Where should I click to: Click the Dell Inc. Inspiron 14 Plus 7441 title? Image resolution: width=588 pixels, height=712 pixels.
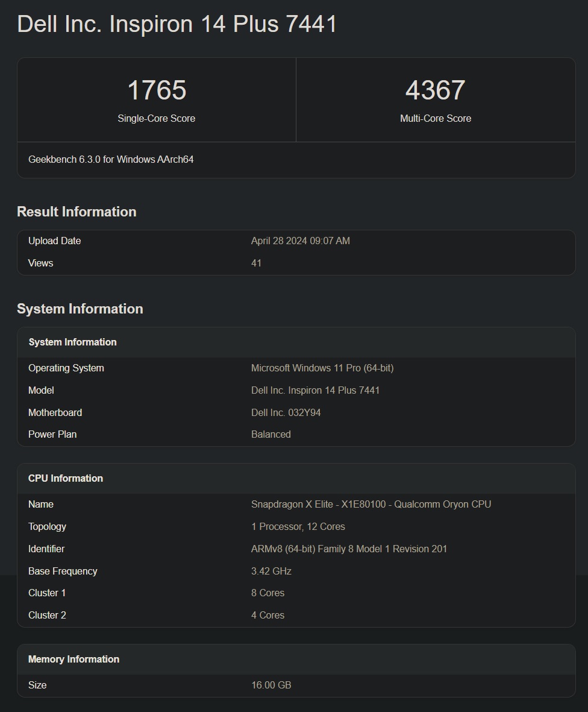[176, 24]
